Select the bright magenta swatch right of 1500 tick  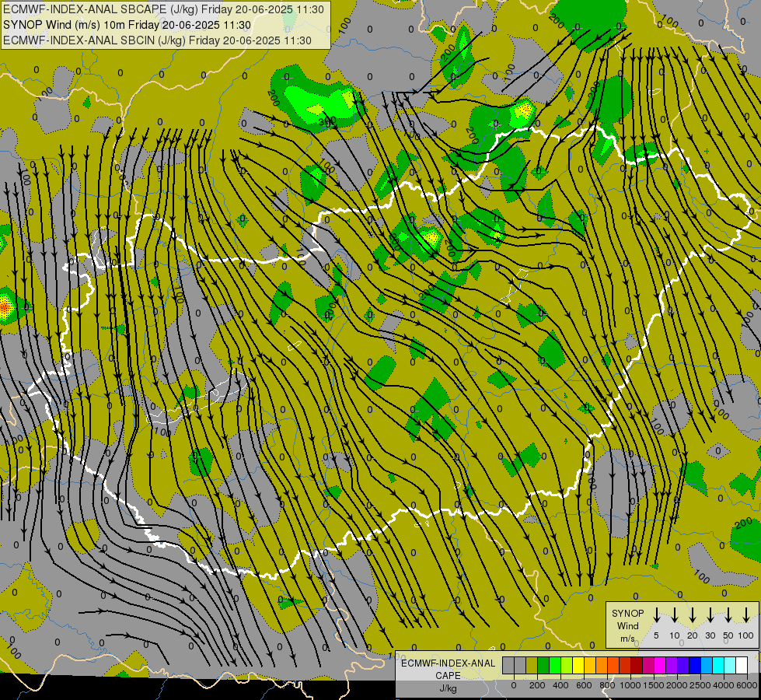coord(660,666)
